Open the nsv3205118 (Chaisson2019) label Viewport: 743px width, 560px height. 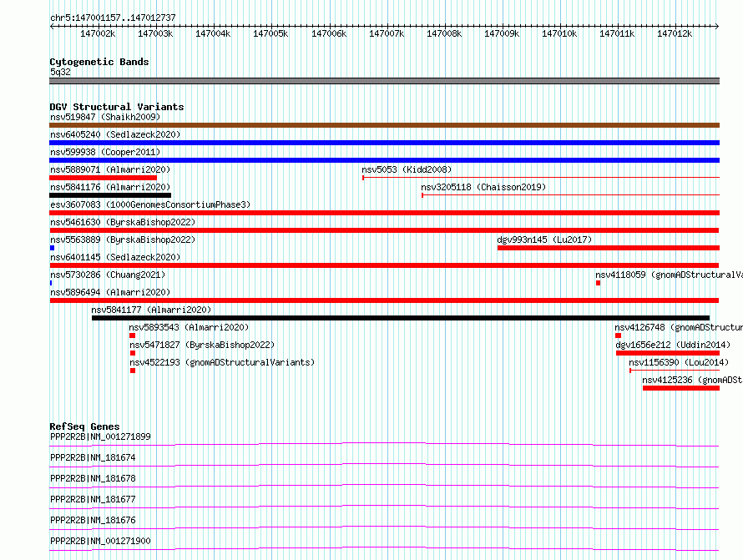483,187
